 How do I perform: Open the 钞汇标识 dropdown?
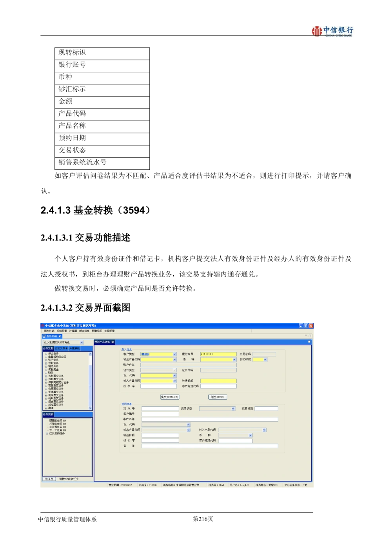265,359
